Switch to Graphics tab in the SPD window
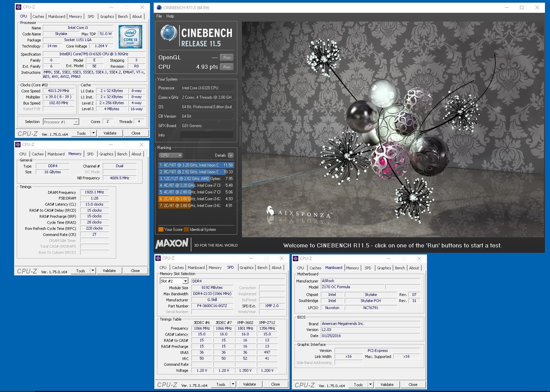550x392 pixels. pos(247,268)
